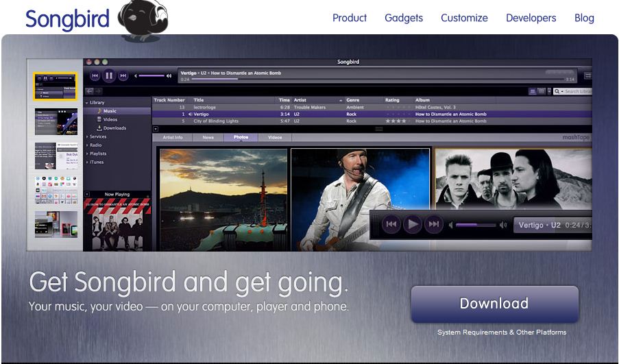Collapse the Library tree node
619x364 pixels.
tap(87, 103)
